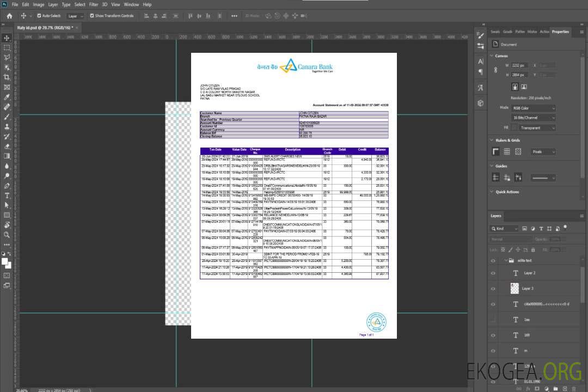This screenshot has width=588, height=392.
Task: Toggle Show Transform Controls checkbox
Action: pos(92,16)
